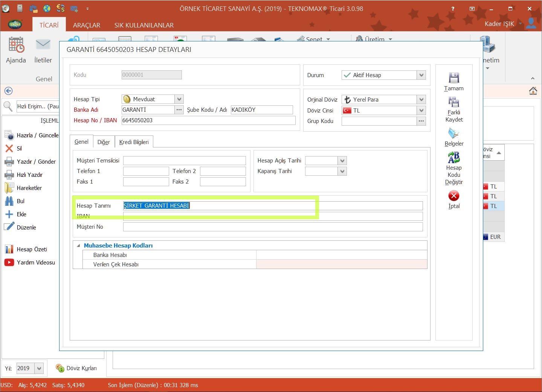Open the TİCARİ ribbon tab
This screenshot has width=542, height=392.
[49, 25]
